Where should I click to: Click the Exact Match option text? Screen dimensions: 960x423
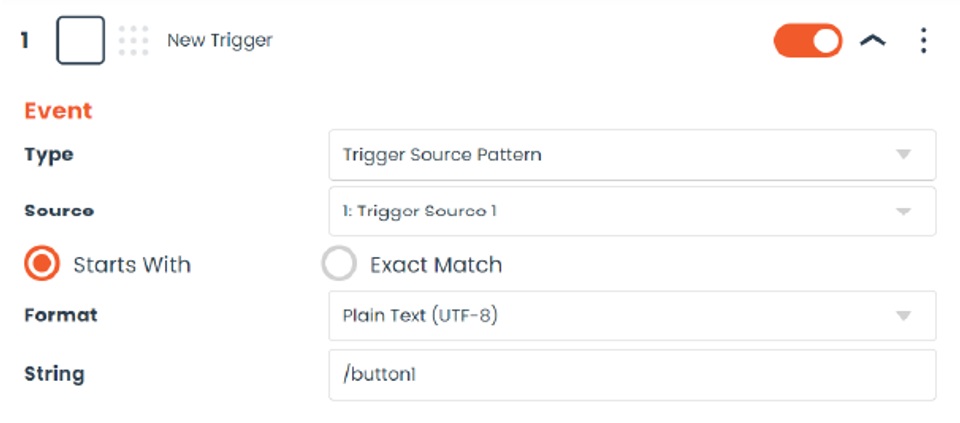pyautogui.click(x=436, y=265)
